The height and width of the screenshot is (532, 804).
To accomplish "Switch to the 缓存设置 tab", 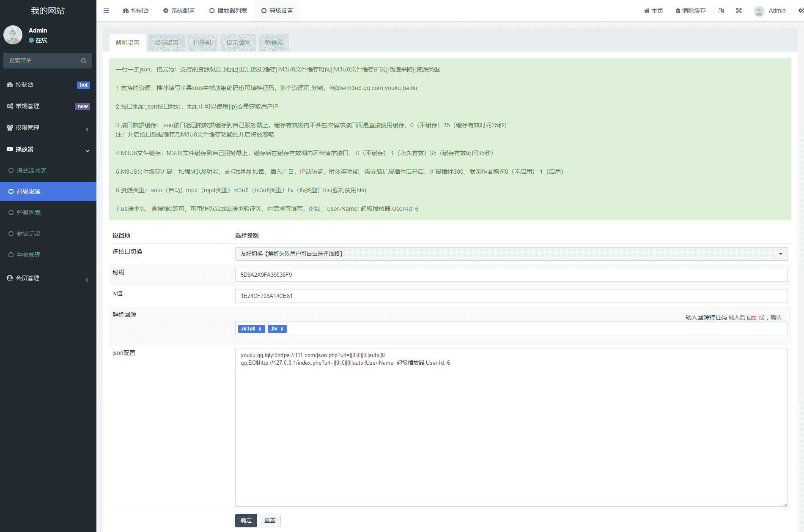I will (166, 43).
